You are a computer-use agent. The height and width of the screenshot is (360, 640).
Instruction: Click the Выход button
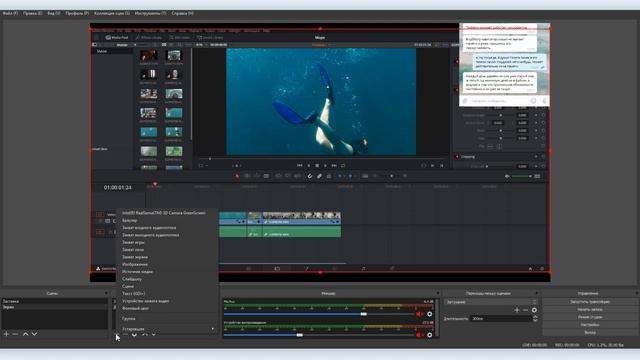[x=590, y=333]
